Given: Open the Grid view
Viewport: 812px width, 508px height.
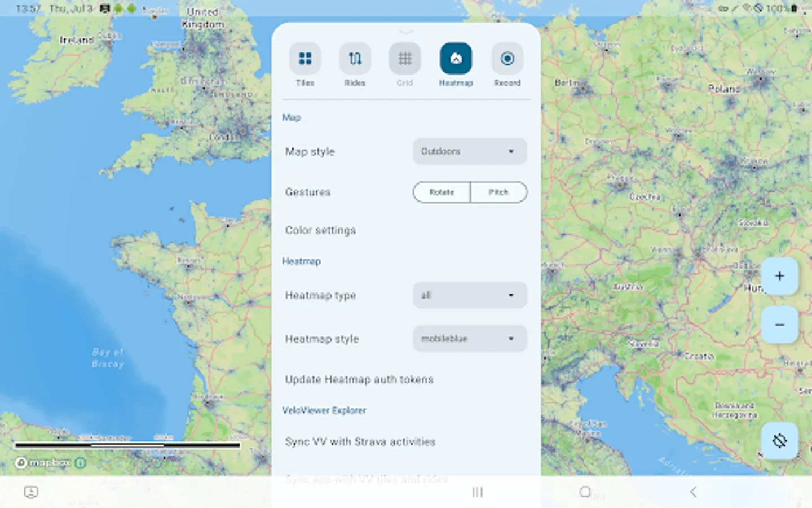Looking at the screenshot, I should tap(404, 58).
